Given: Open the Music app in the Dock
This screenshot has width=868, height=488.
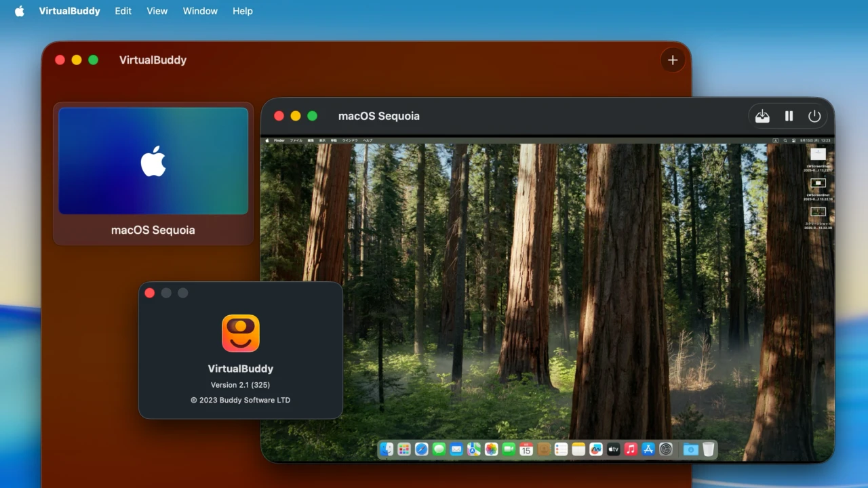Looking at the screenshot, I should tap(630, 449).
